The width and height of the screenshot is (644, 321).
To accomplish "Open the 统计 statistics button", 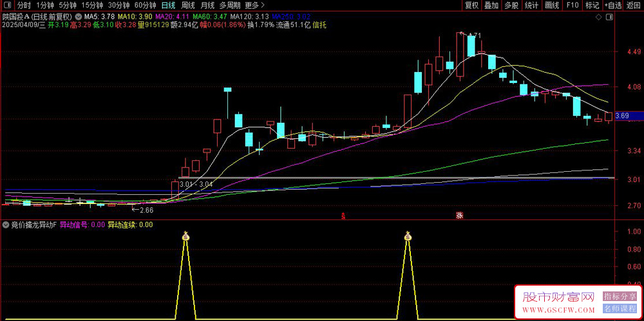I will tap(531, 5).
